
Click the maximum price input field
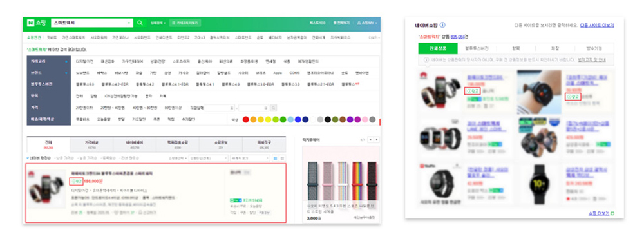(254, 108)
